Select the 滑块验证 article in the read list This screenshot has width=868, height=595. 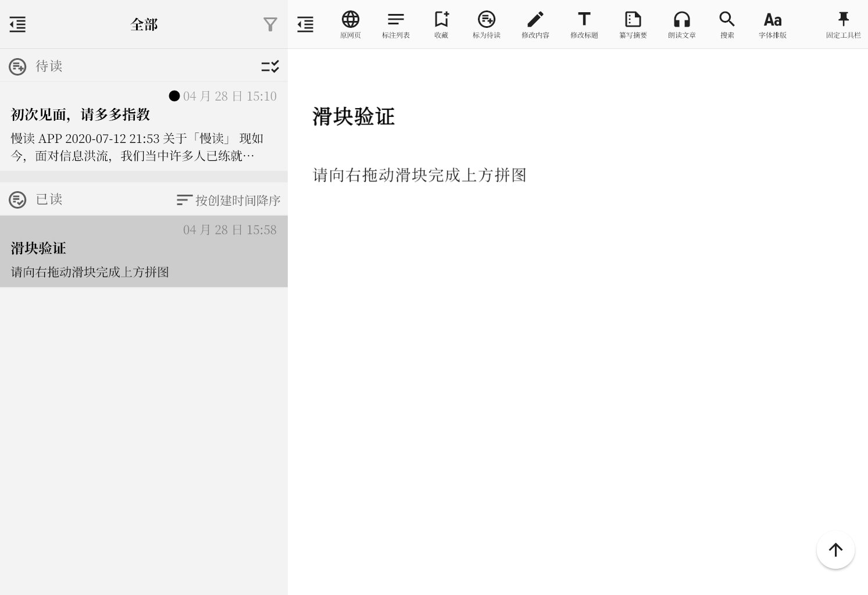(x=144, y=251)
